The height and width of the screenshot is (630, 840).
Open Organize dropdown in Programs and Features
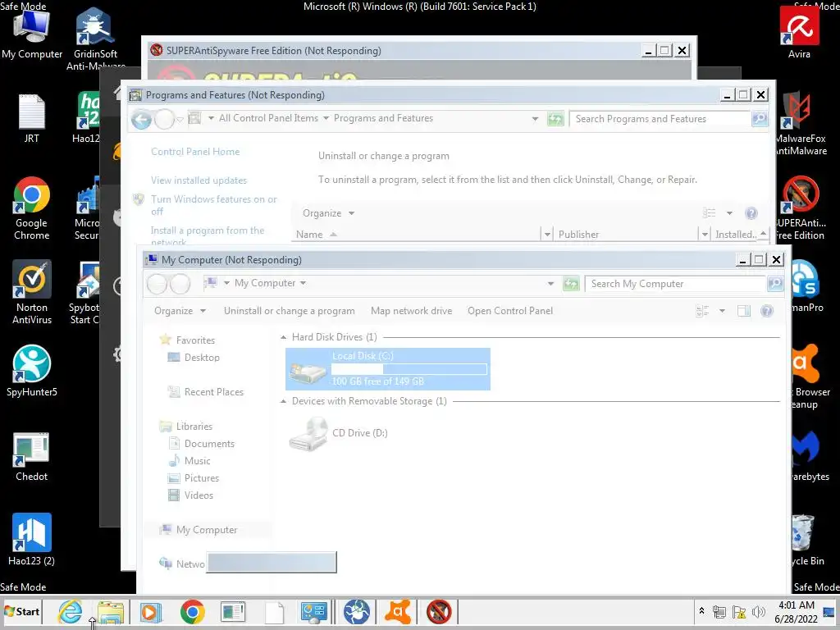(328, 213)
